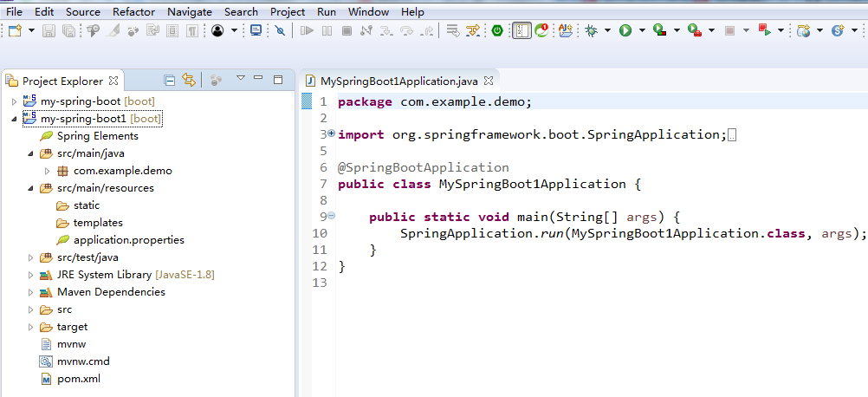Select Spring Elements in the tree
Screen dimensions: 868x397
coord(98,135)
